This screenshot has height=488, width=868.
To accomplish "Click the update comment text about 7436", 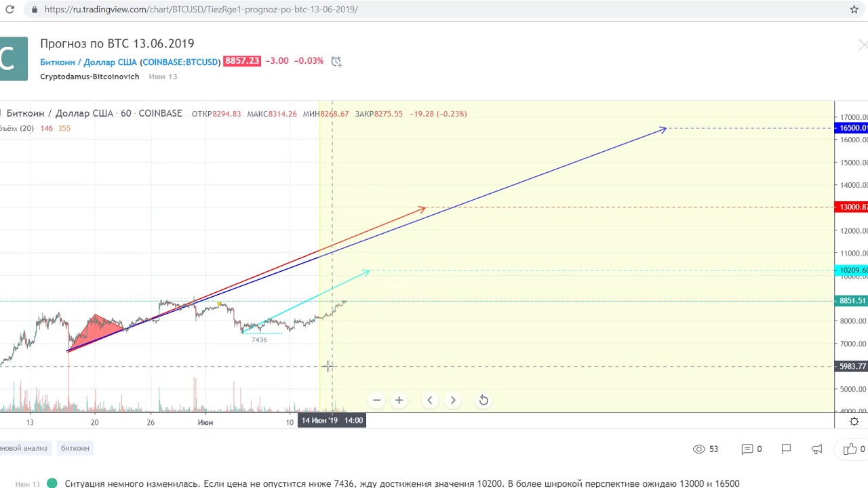I will pos(402,484).
